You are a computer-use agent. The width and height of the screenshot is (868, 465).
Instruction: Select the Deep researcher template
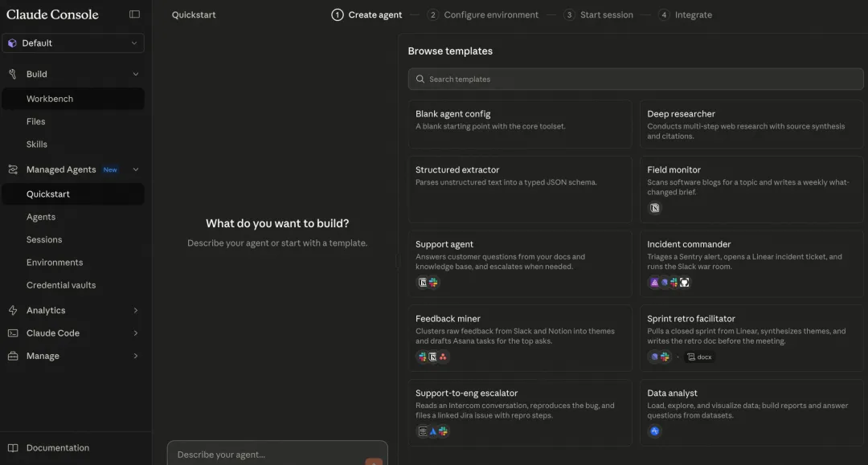(751, 124)
